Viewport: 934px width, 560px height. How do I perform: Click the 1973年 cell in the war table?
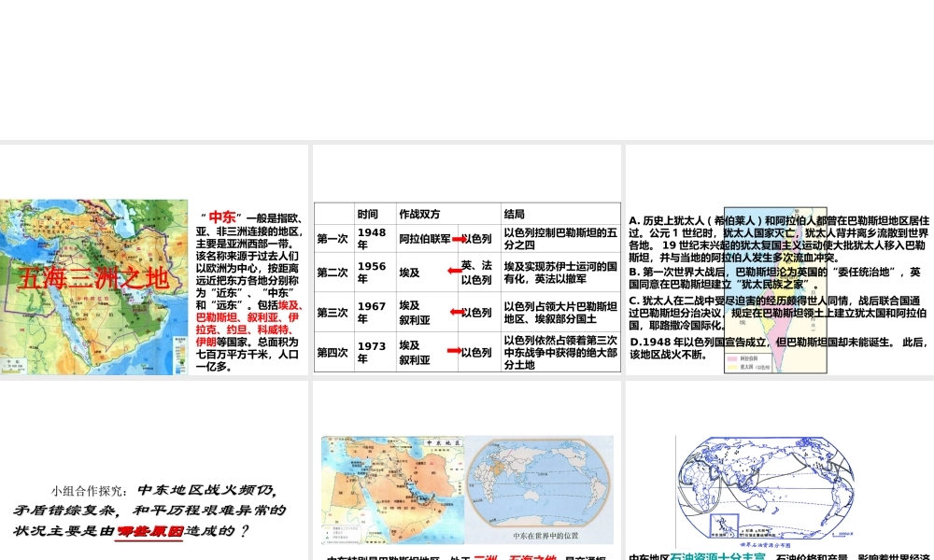coord(375,352)
